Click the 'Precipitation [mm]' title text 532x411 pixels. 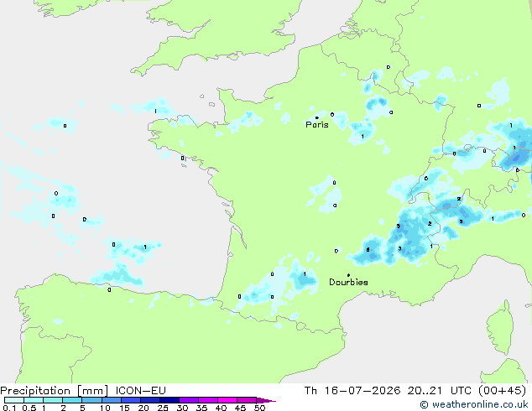coord(55,391)
